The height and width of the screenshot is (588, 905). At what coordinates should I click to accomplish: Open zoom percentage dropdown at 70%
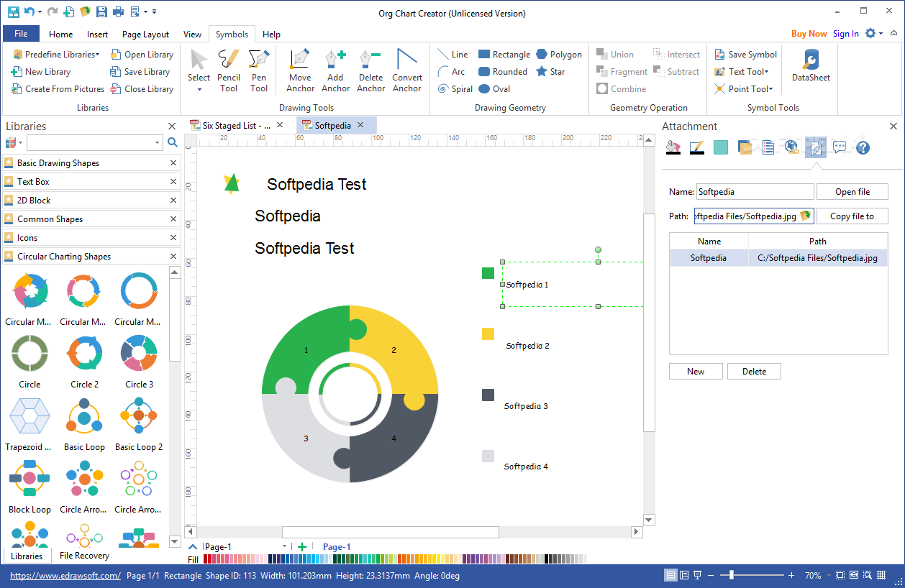coord(828,576)
